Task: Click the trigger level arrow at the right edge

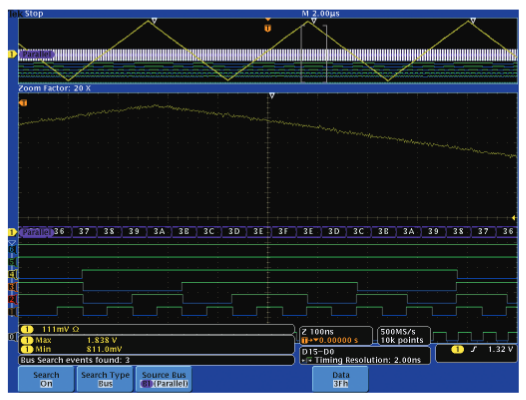Action: [514, 218]
